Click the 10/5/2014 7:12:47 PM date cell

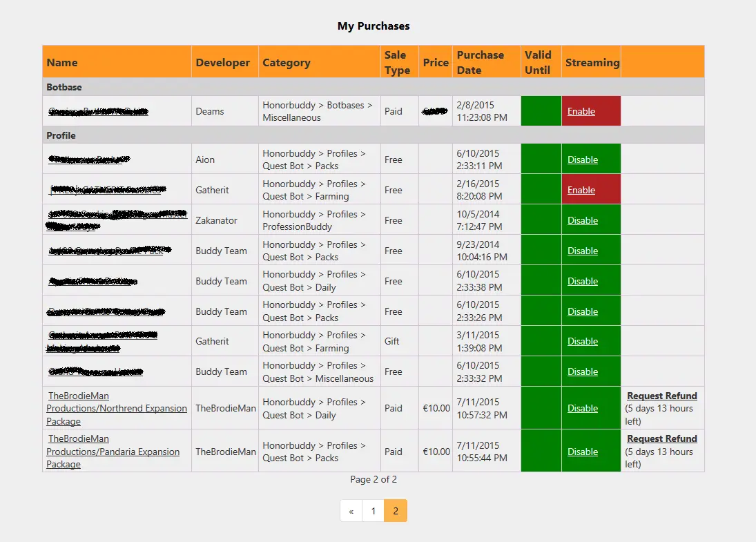[x=487, y=220]
